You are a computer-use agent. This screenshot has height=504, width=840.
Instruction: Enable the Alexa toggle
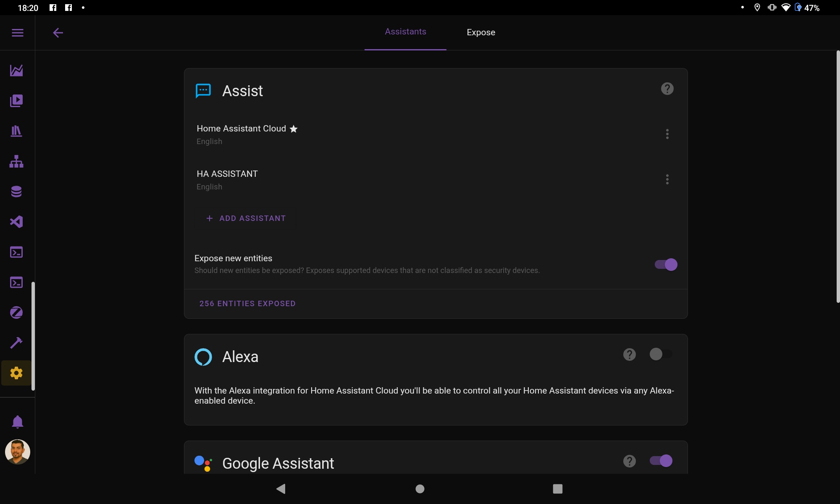[x=661, y=354]
